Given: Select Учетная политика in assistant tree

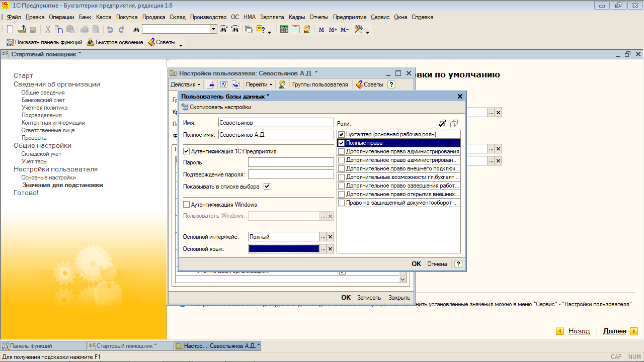Looking at the screenshot, I should [x=44, y=108].
